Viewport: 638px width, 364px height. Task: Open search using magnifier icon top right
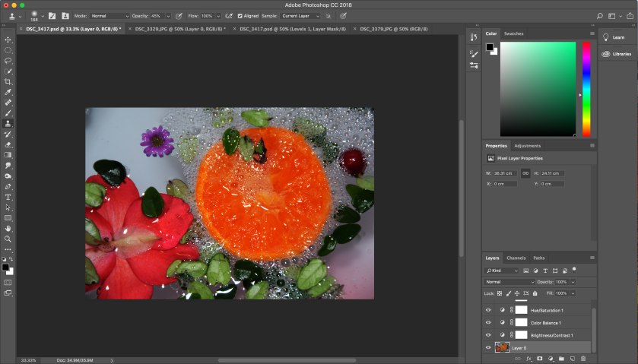tap(600, 15)
